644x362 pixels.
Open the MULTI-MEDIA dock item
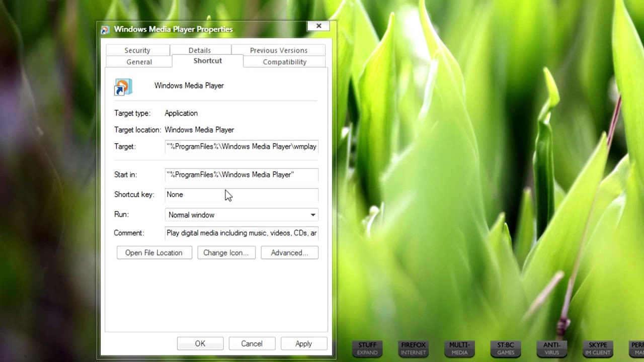[459, 348]
